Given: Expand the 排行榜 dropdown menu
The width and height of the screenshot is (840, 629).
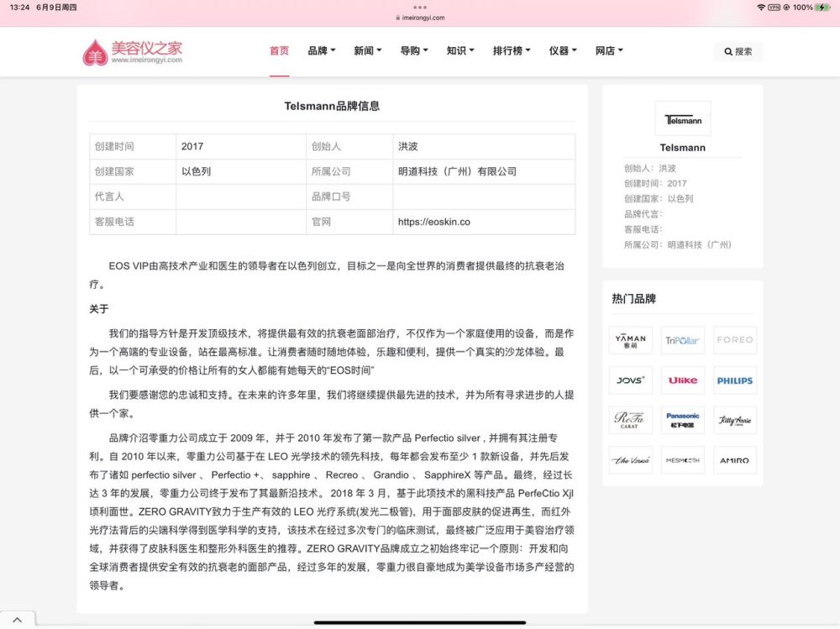Looking at the screenshot, I should (512, 51).
